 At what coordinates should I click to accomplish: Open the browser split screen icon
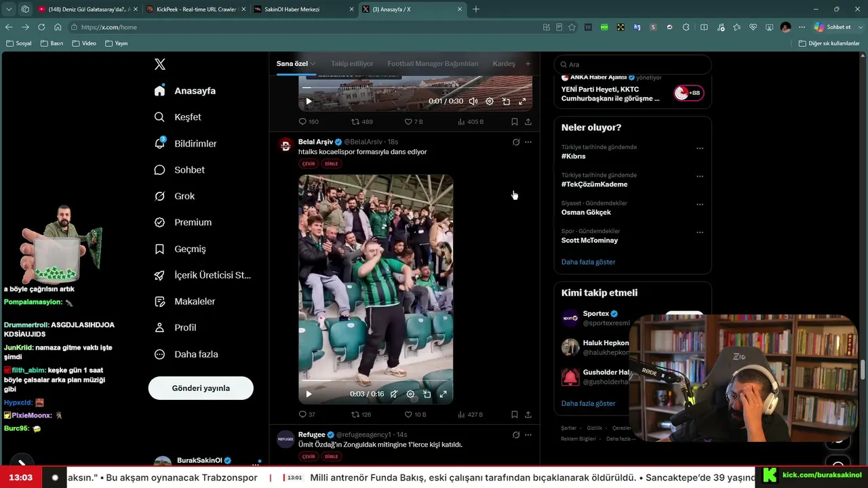coord(703,27)
